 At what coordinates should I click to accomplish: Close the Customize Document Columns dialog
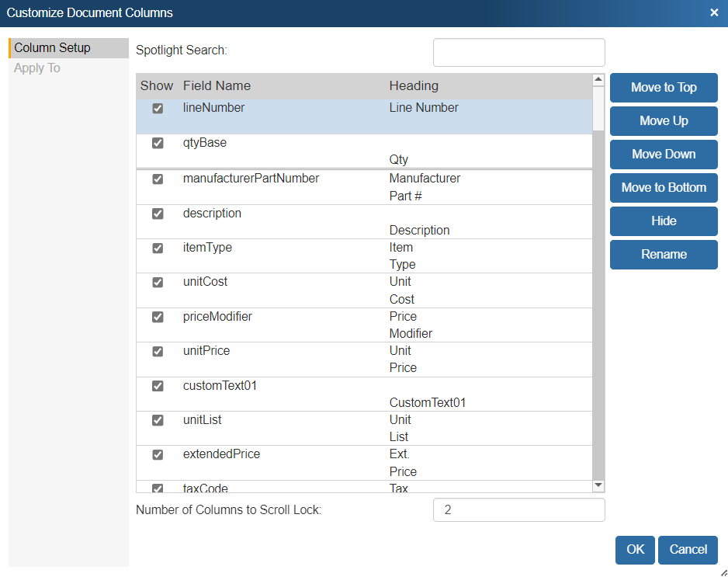tap(713, 12)
